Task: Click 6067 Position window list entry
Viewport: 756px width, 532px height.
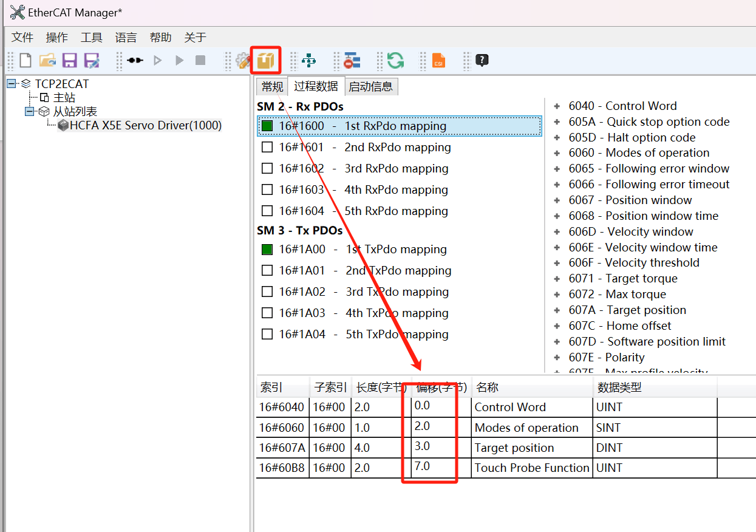Action: [630, 200]
